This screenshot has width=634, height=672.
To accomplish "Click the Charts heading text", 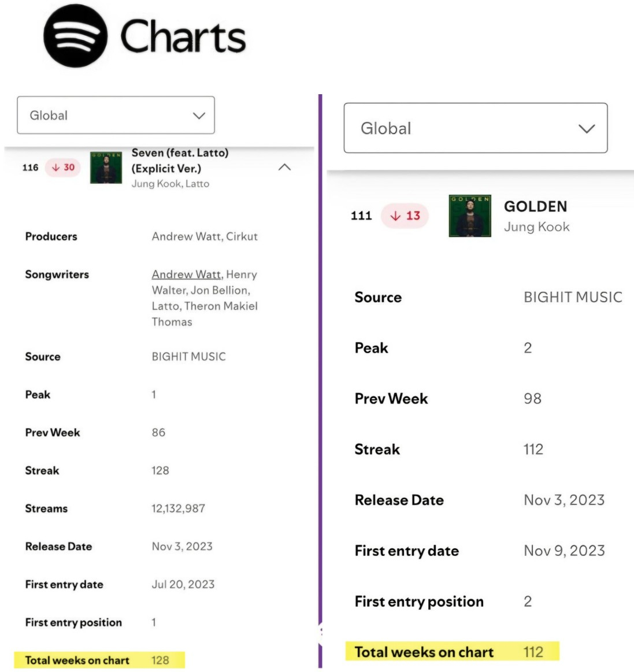I will click(x=183, y=36).
